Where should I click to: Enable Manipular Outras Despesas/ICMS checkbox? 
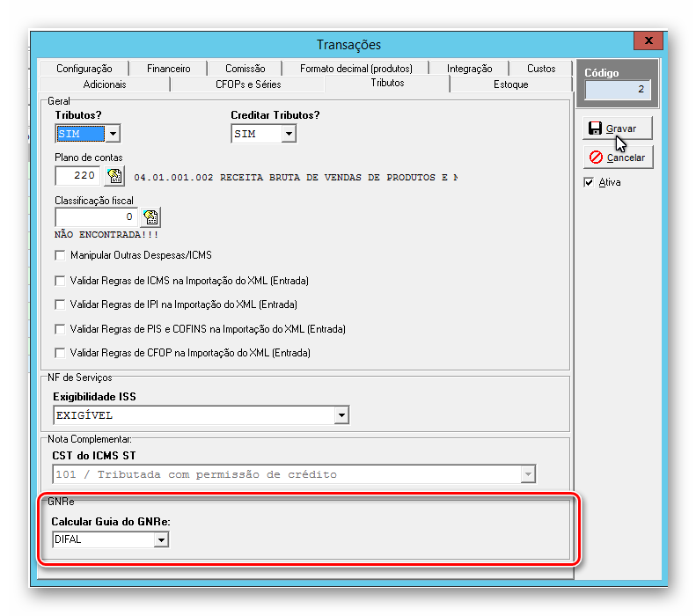[60, 255]
